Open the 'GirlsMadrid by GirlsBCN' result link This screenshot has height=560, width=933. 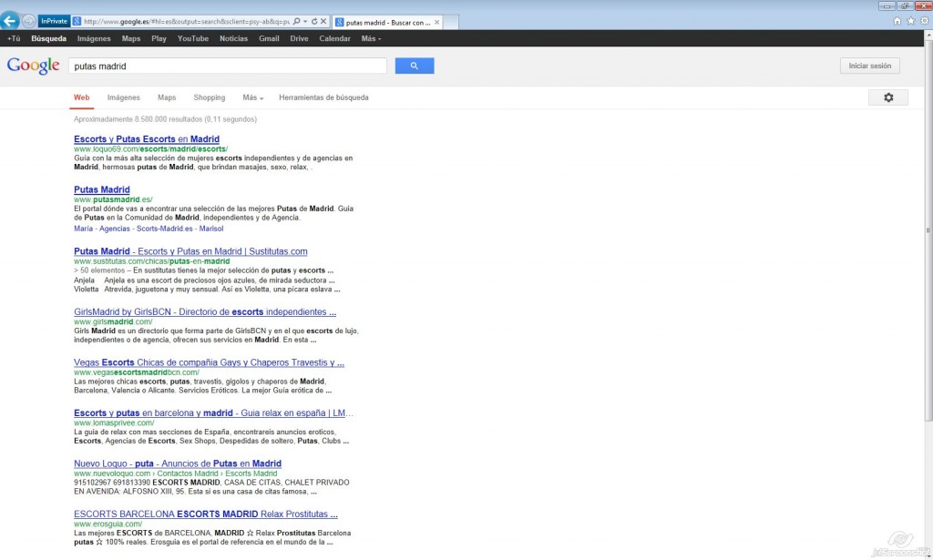pyautogui.click(x=205, y=311)
